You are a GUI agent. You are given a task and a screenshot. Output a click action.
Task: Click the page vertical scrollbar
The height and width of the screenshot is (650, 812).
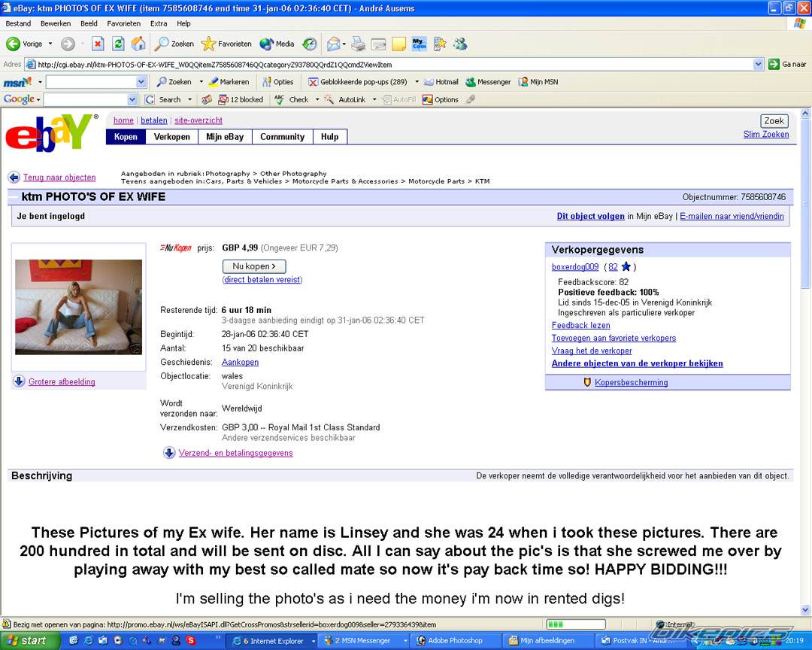click(805, 361)
